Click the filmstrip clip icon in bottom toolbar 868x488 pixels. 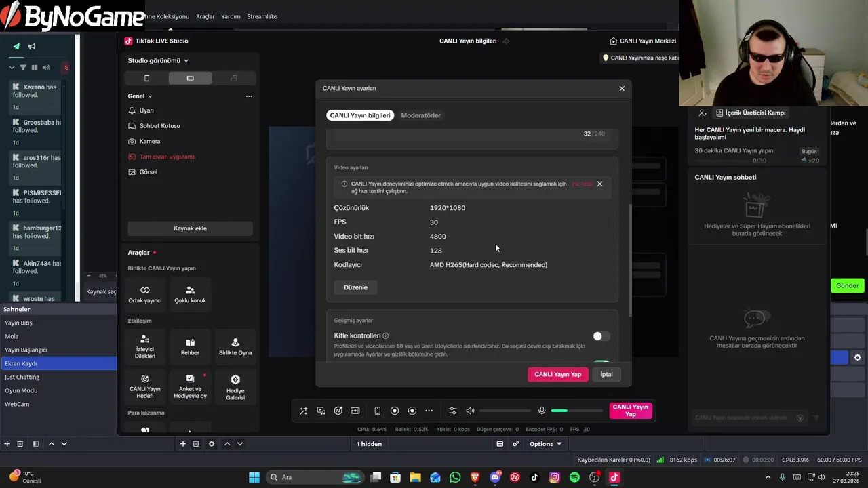[355, 411]
